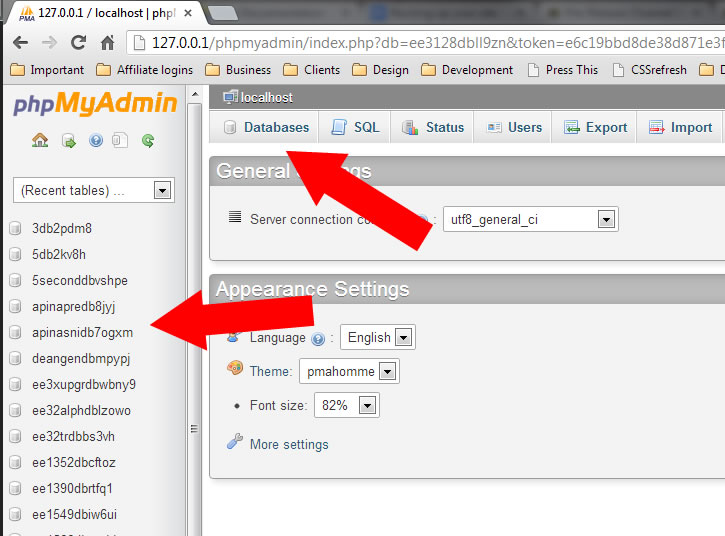Reload the page with browser refresh icon
The height and width of the screenshot is (536, 725).
click(x=78, y=43)
